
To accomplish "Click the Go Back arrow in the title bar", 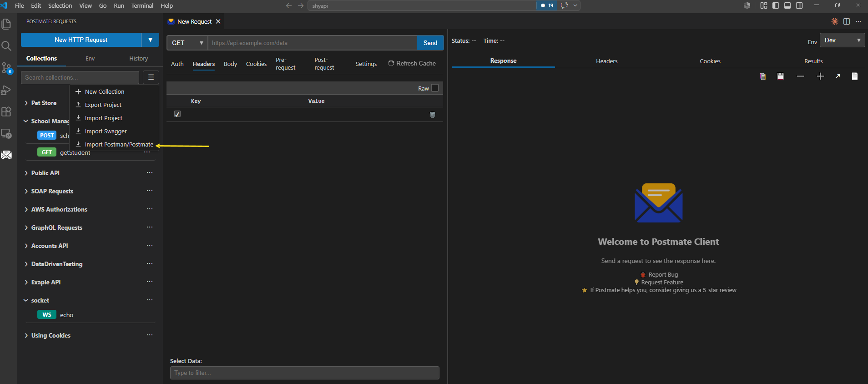I will (289, 5).
